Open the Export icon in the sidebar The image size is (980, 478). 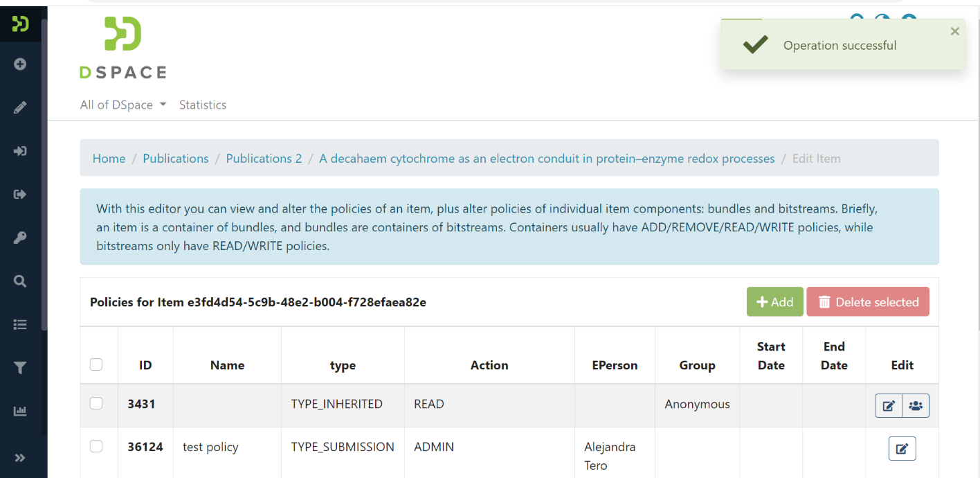pyautogui.click(x=20, y=195)
